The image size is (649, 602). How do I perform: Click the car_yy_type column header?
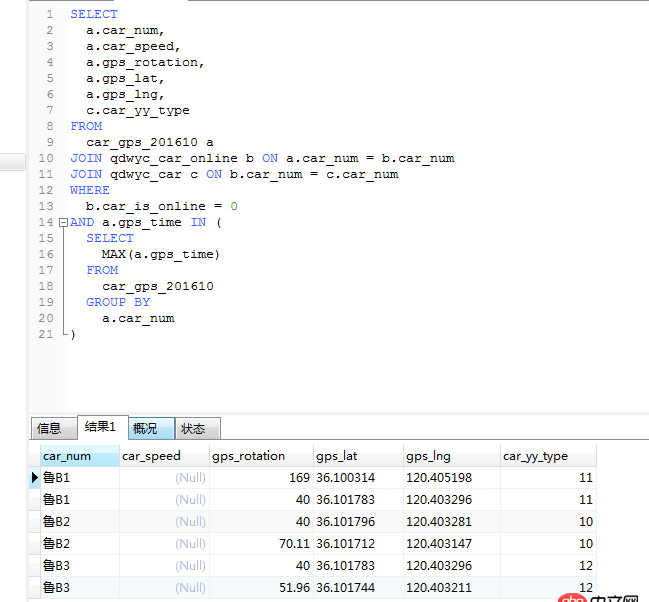(x=548, y=456)
